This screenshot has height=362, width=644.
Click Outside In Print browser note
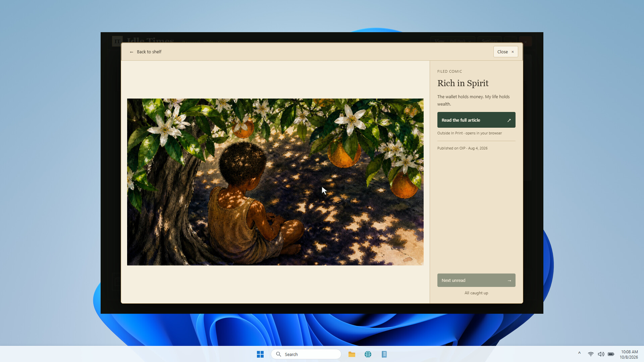tap(470, 133)
